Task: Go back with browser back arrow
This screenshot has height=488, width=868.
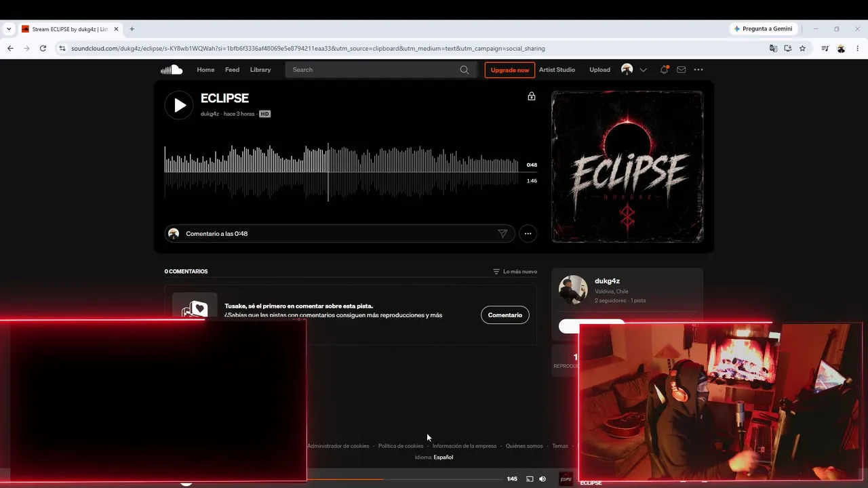Action: point(10,48)
